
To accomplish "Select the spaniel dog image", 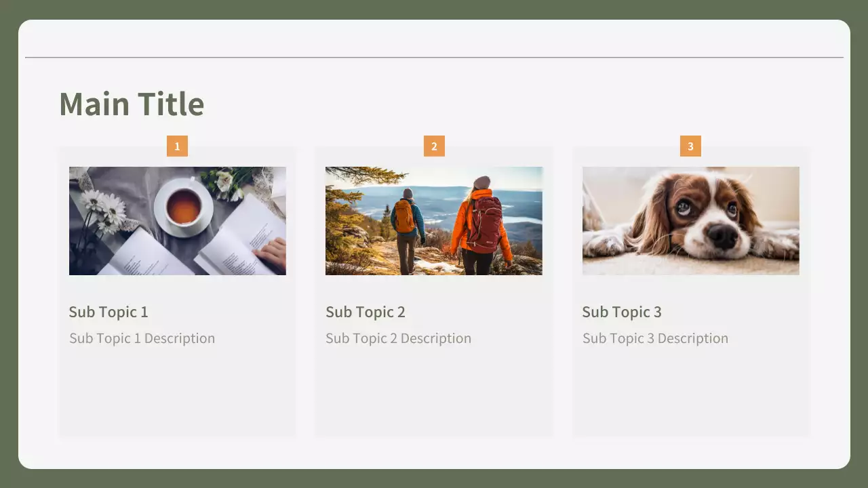I will click(690, 221).
